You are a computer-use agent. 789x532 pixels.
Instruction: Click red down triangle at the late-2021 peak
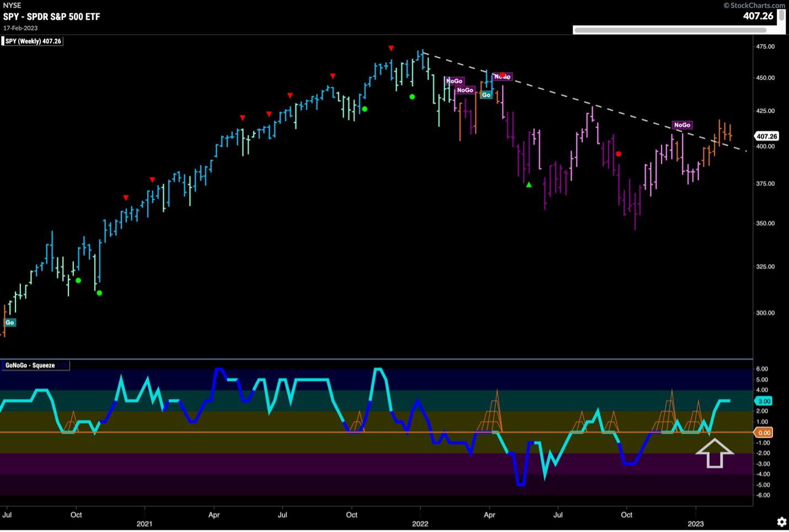tap(391, 49)
